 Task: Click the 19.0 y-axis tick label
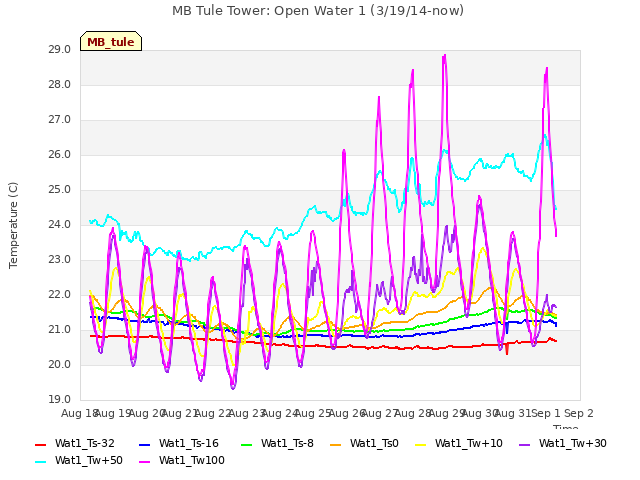pos(60,400)
